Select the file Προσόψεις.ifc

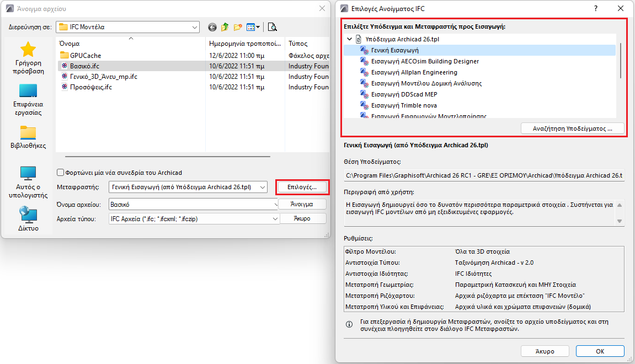coord(90,87)
